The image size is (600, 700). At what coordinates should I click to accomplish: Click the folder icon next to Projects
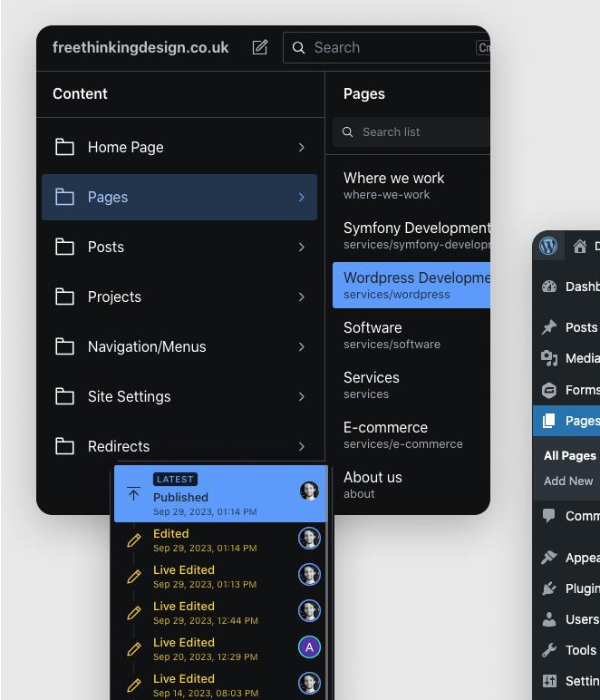[x=64, y=297]
